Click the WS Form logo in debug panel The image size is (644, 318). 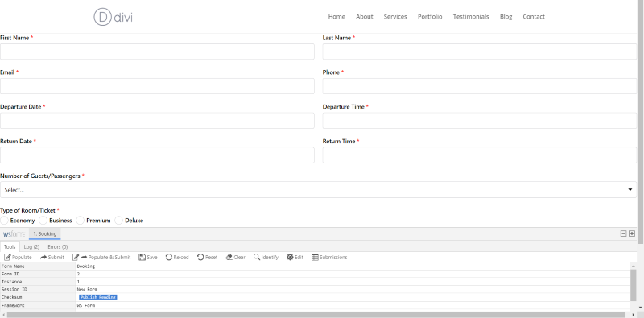[x=14, y=233]
